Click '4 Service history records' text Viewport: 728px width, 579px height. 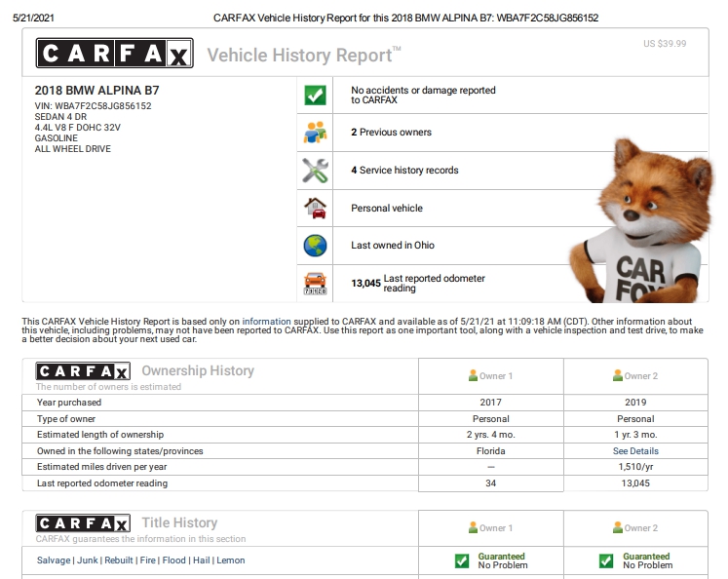click(x=404, y=171)
